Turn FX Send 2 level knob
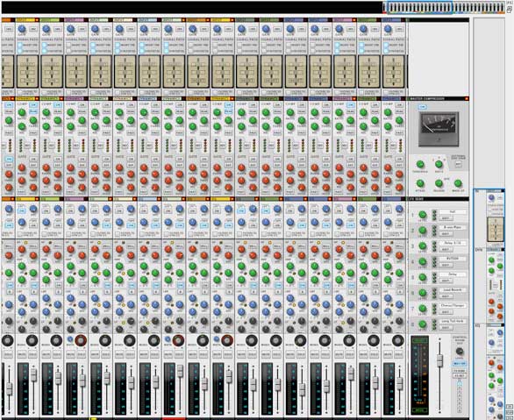 coord(423,231)
